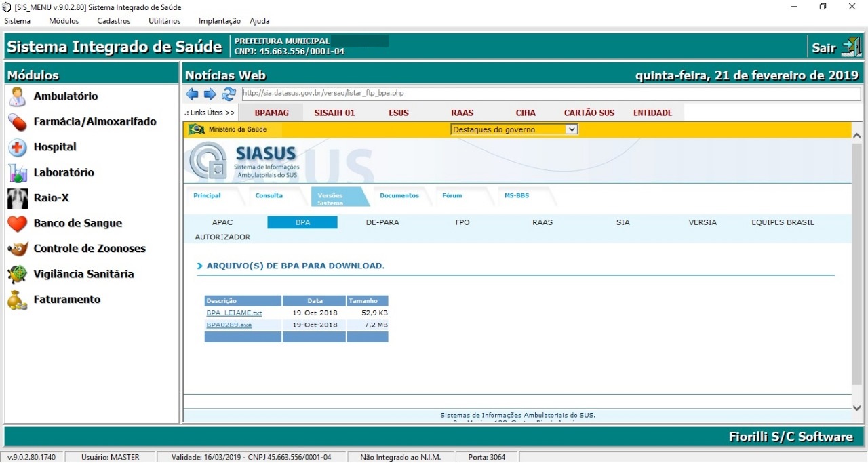The height and width of the screenshot is (463, 868).
Task: Open the Destaques do governo dropdown
Action: pos(514,129)
